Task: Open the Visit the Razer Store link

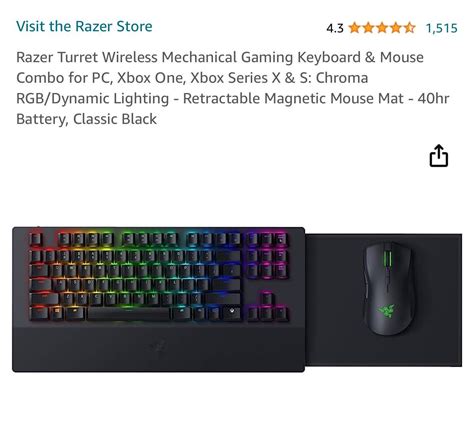Action: tap(84, 26)
